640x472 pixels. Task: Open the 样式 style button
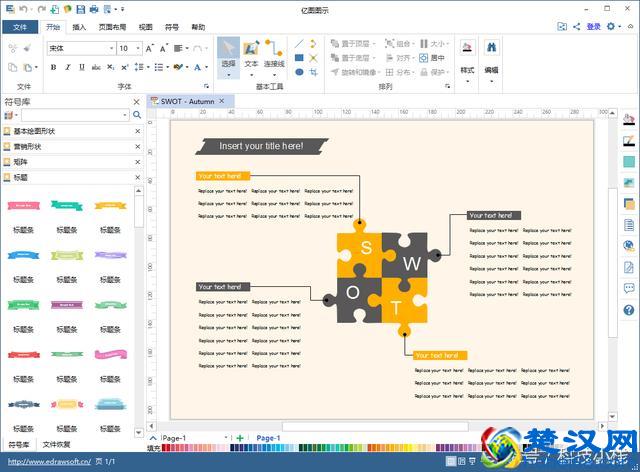pyautogui.click(x=467, y=60)
